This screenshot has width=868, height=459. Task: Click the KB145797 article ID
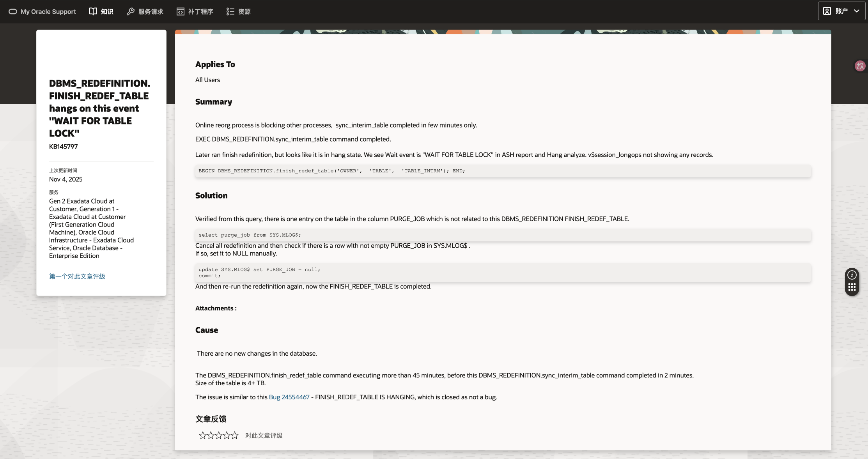[64, 147]
